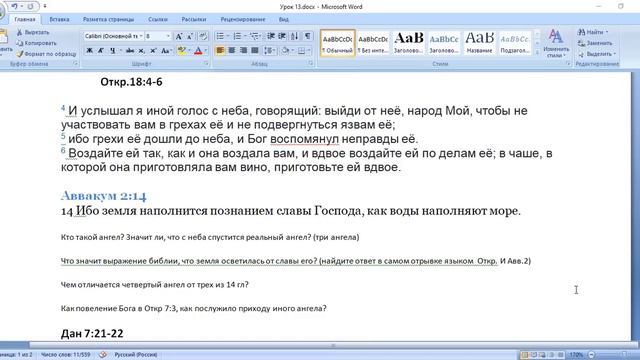Open the Calibri font name dropdown
640x360 pixels.
[x=141, y=36]
